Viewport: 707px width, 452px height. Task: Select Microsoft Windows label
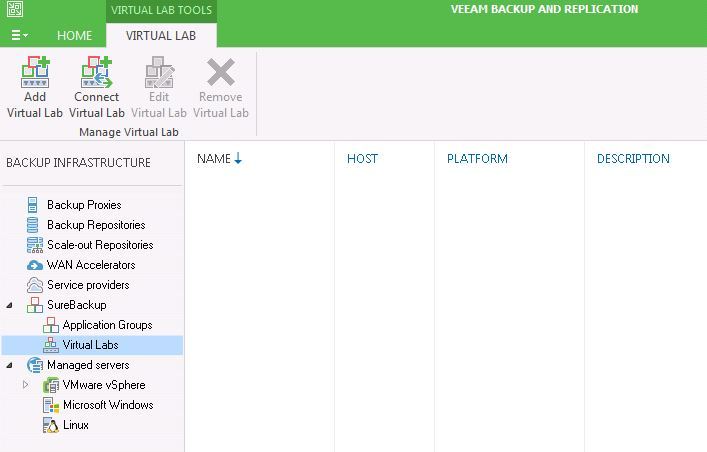(108, 405)
